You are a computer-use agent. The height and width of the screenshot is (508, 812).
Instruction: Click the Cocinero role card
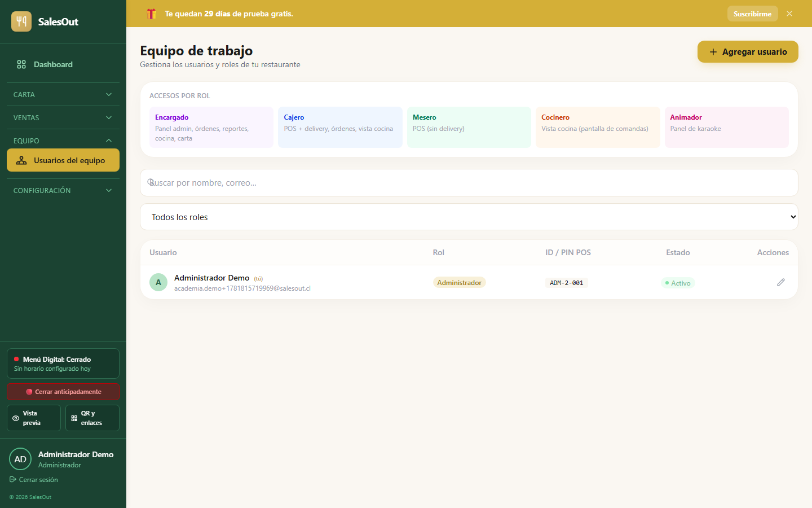coord(598,128)
